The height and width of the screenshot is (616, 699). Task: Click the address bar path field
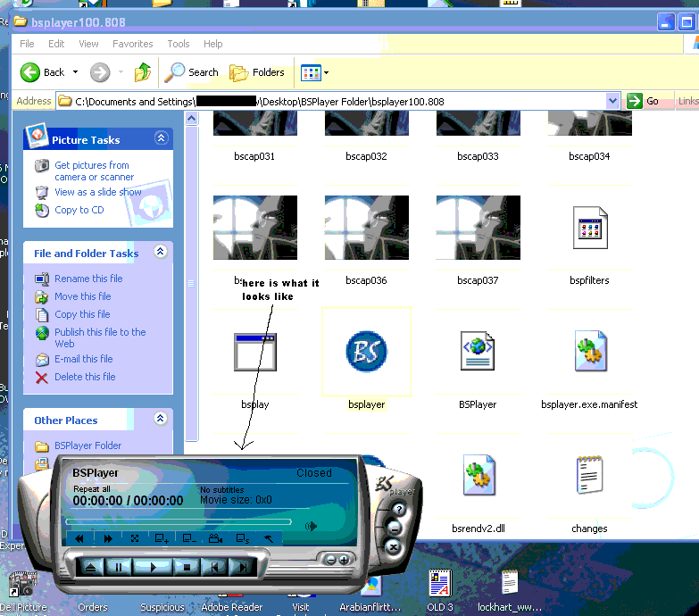point(331,102)
